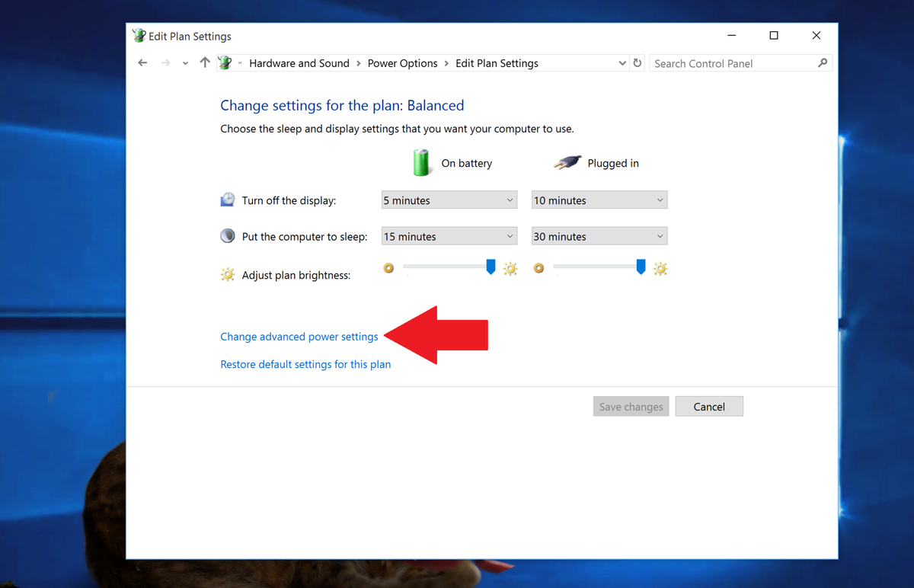Click the power plug icon above Plugged in
The image size is (914, 588).
567,161
